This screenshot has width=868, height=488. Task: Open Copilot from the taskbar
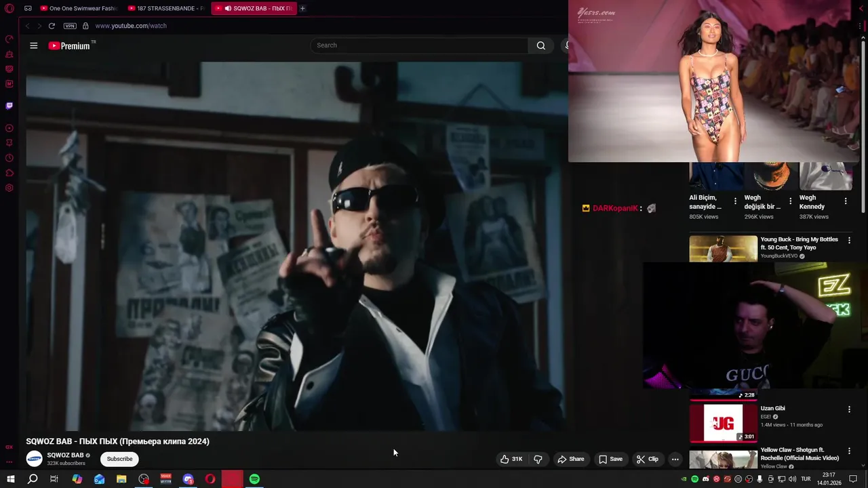77,479
